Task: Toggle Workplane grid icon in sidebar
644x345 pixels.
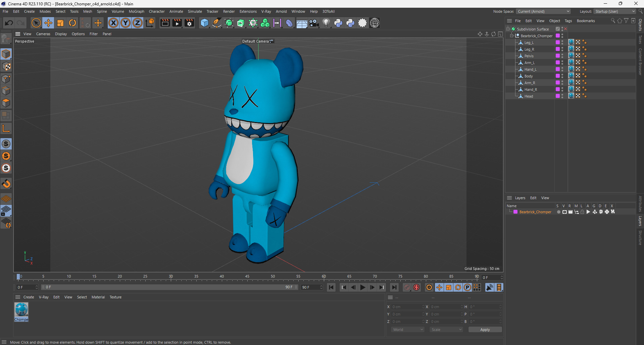Action: (6, 198)
